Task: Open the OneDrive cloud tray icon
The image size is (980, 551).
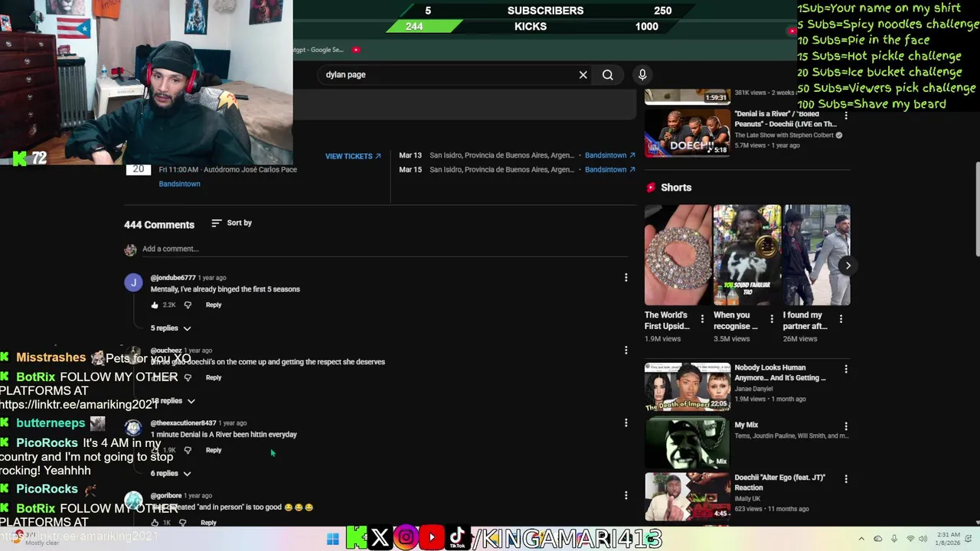Action: 878,539
